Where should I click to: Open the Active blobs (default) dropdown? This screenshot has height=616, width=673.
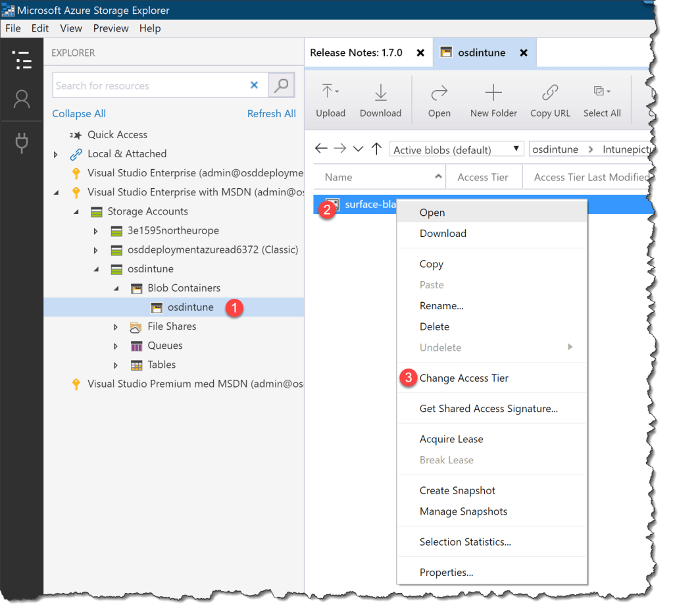[456, 149]
